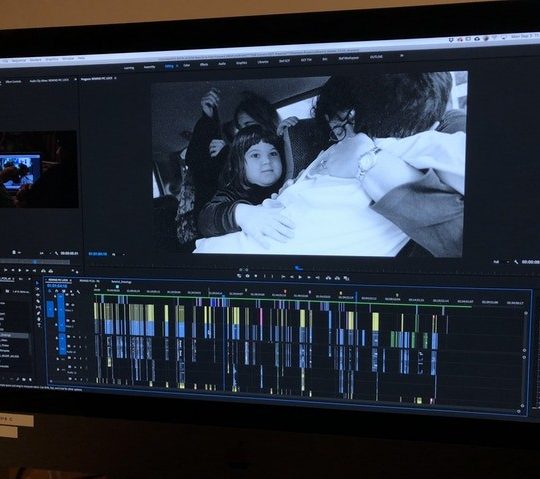Viewport: 540px width, 479px height.
Task: Select the Selection tool arrow
Action: [x=38, y=283]
